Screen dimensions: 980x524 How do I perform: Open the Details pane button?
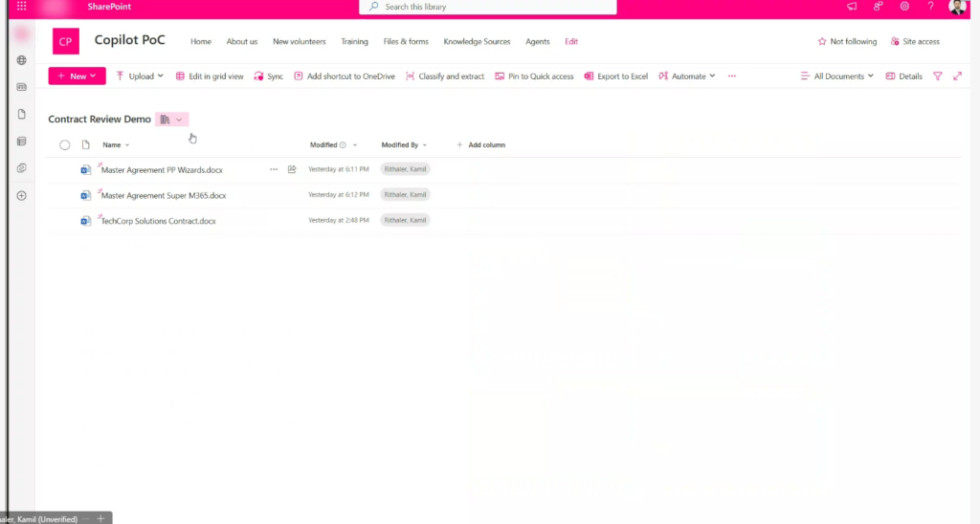(903, 76)
